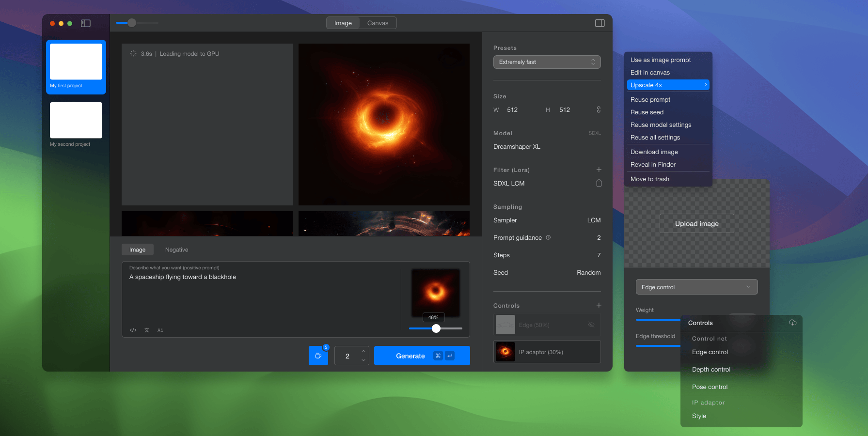Image resolution: width=868 pixels, height=436 pixels.
Task: Change the LCM sampler value
Action: click(x=594, y=220)
